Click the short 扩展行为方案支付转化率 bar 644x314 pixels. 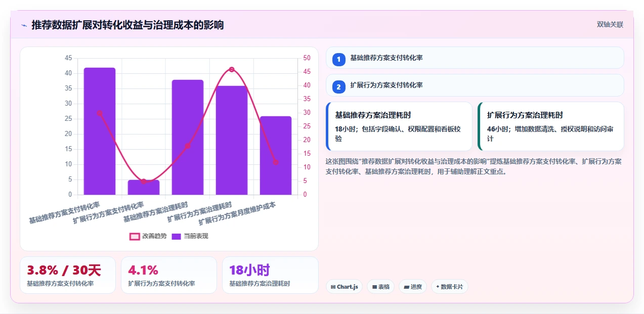(x=144, y=187)
